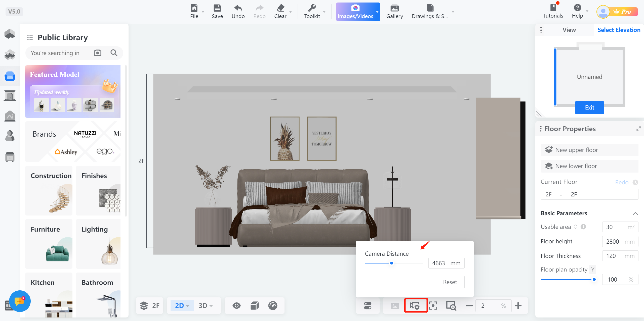Open the Toolkit wrench tool
The width and height of the screenshot is (644, 321).
pyautogui.click(x=312, y=9)
